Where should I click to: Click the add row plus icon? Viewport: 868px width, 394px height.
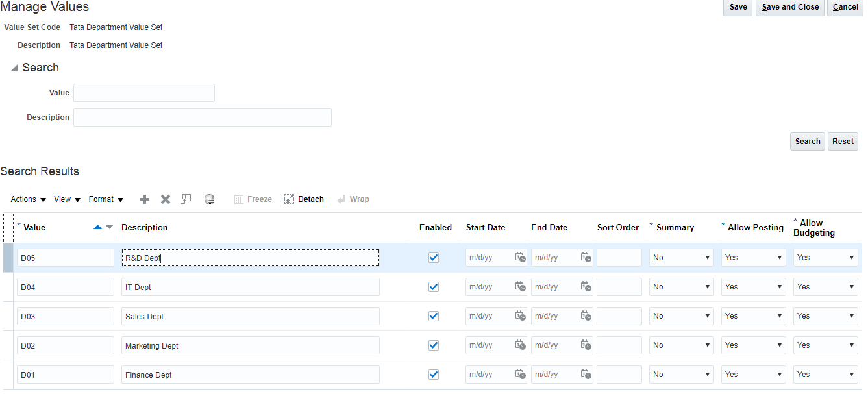pos(145,199)
